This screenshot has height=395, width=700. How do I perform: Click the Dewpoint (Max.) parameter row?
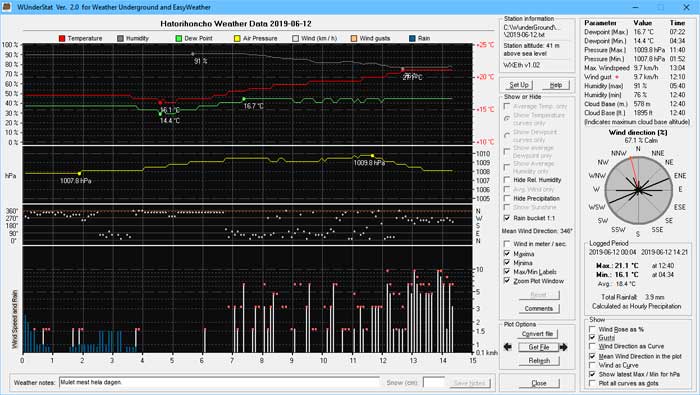click(x=635, y=32)
